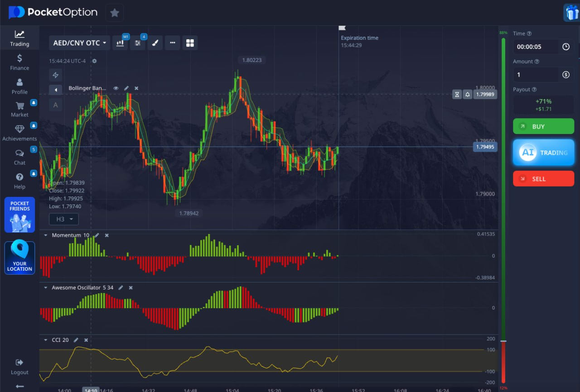Click the green BUY button
Viewport: 580px width, 392px height.
[x=543, y=126]
